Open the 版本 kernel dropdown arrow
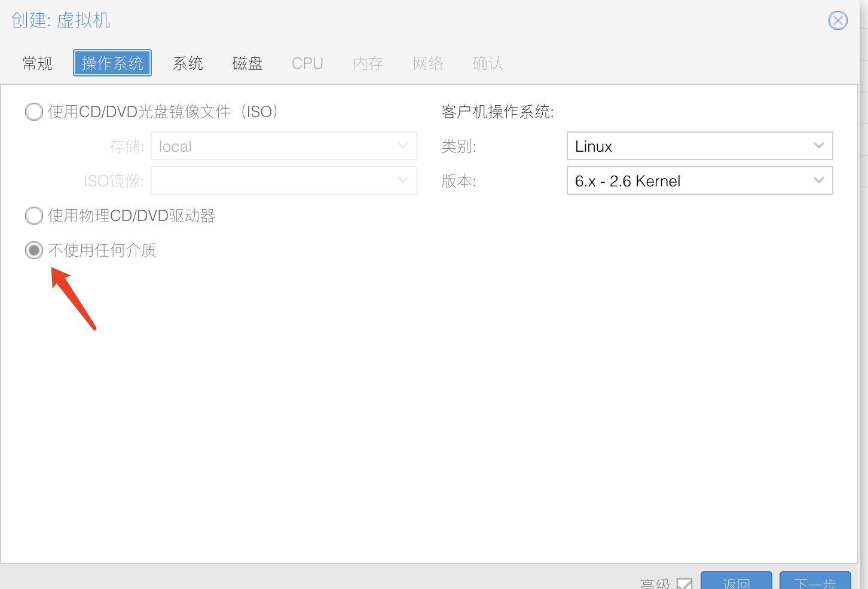This screenshot has width=868, height=589. (x=819, y=180)
